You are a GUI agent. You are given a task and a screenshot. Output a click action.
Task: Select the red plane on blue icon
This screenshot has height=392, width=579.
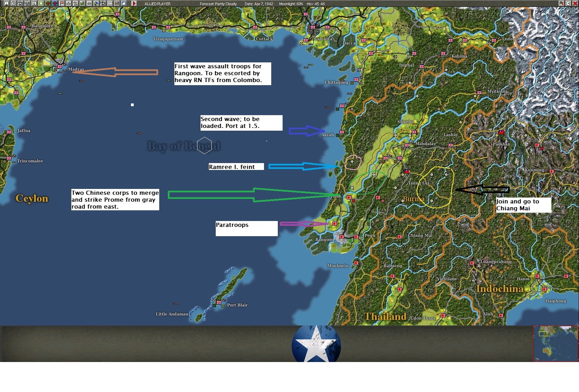(54, 3)
